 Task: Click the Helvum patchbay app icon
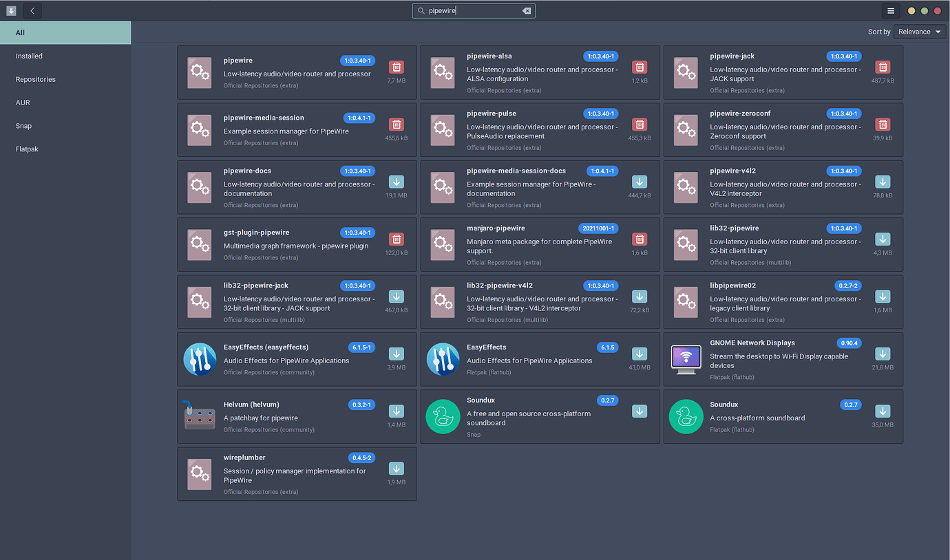(200, 416)
